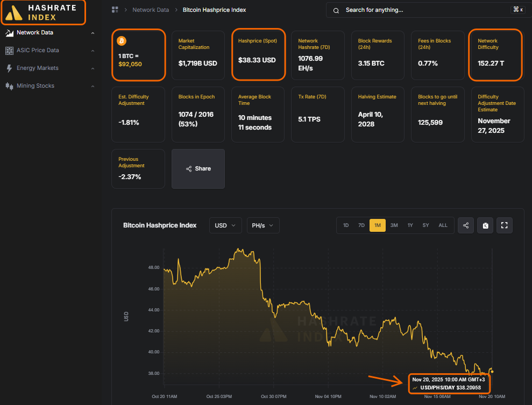Screen dimensions: 532x405
Task: Click the Average Block Time card
Action: (x=258, y=115)
